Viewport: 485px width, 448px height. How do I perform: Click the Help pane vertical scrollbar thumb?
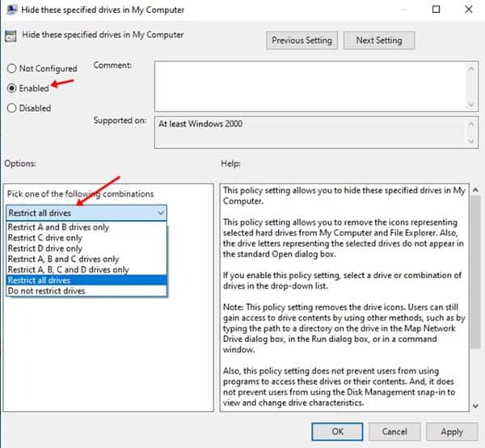click(x=475, y=273)
